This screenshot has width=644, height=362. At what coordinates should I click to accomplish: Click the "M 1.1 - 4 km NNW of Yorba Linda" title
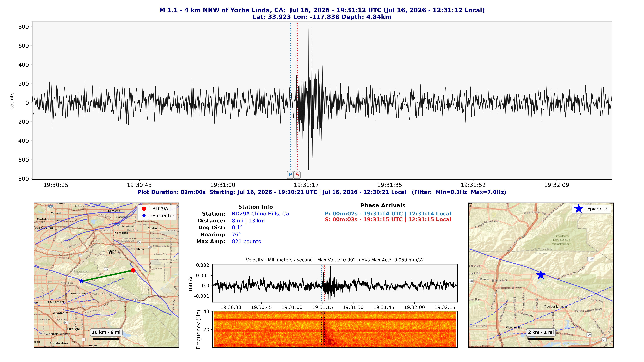pos(322,10)
